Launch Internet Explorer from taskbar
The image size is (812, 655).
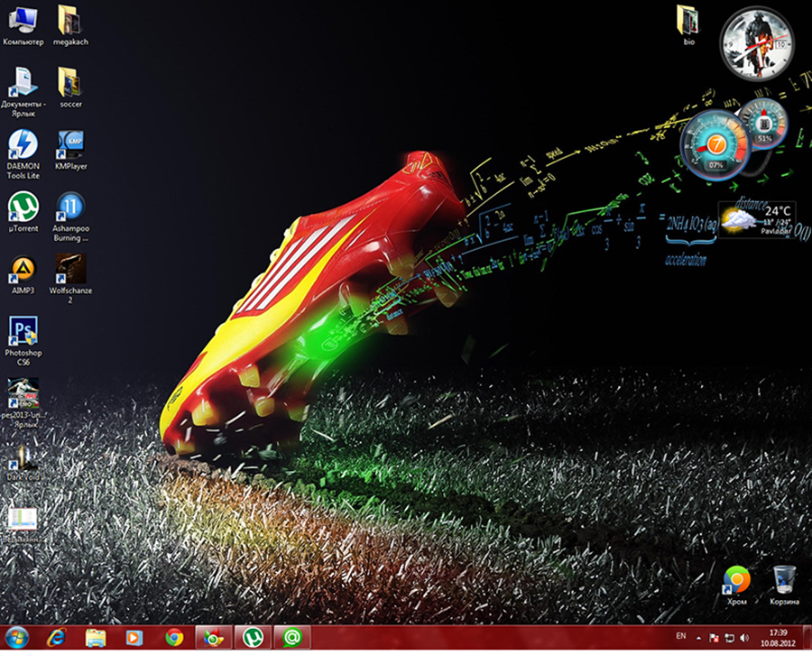coord(56,638)
